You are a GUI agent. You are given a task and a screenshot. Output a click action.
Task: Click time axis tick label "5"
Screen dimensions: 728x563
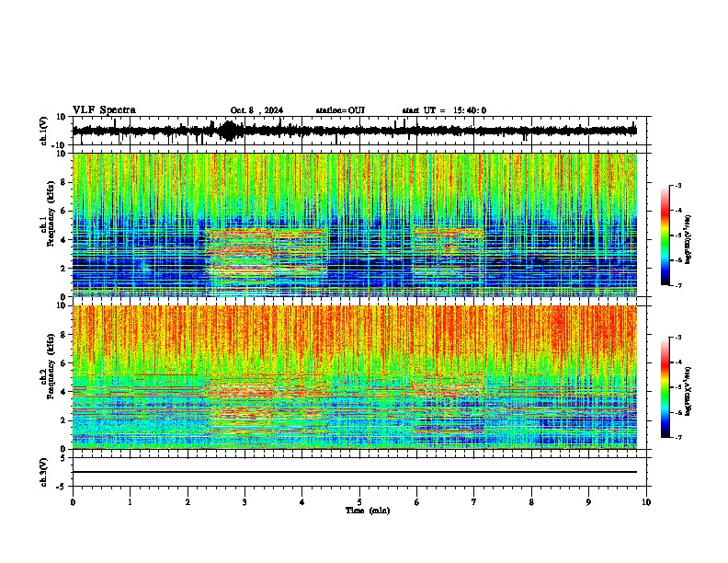pyautogui.click(x=359, y=502)
